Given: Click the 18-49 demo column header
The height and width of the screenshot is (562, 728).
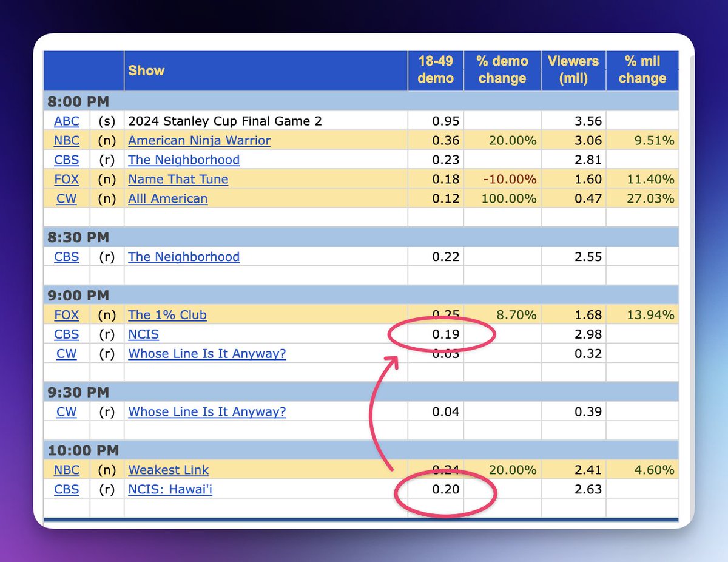Looking at the screenshot, I should click(436, 70).
